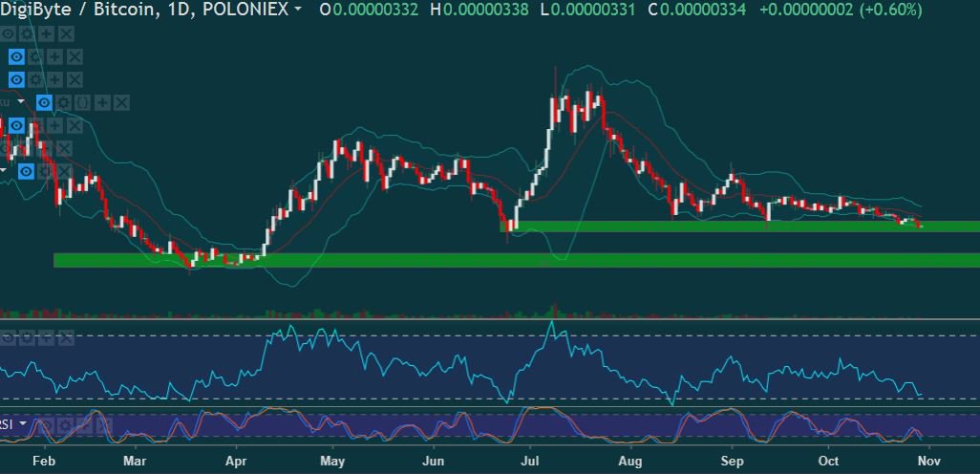The image size is (980, 474).
Task: Open the gear icon in the bottom Stoch RSI pane
Action: (x=65, y=425)
